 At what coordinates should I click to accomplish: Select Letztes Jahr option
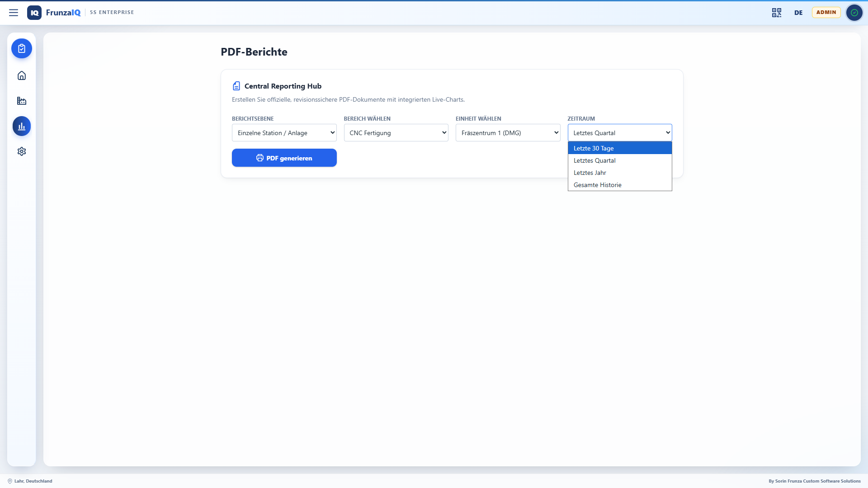[x=620, y=173]
